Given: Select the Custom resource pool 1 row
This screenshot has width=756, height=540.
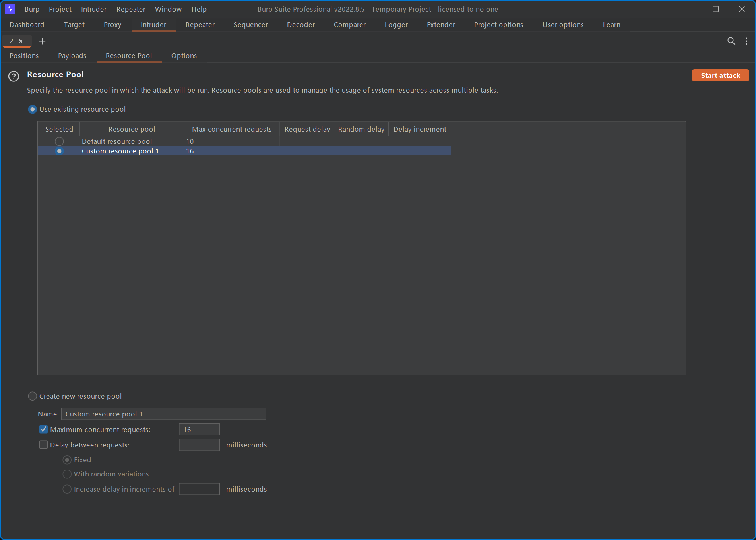Looking at the screenshot, I should (x=120, y=151).
